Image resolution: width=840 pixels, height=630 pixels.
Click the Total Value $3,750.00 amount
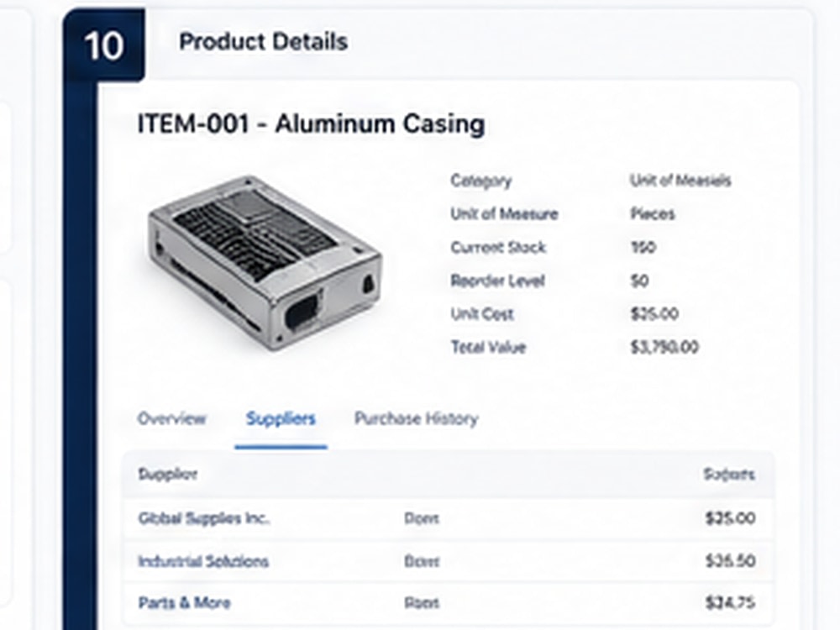point(664,347)
